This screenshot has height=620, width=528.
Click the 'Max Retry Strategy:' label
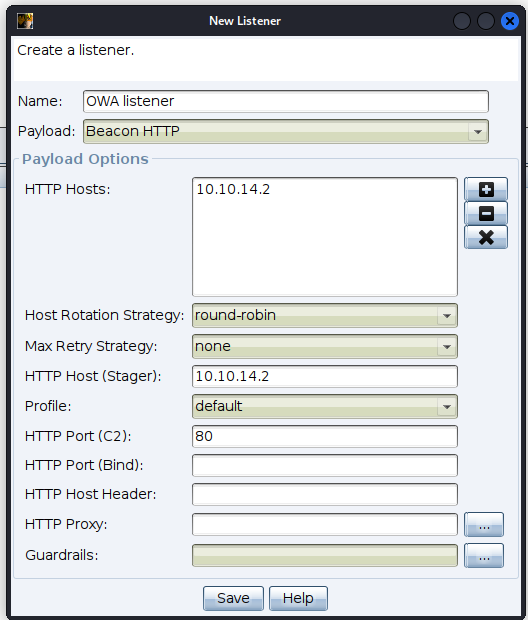91,346
